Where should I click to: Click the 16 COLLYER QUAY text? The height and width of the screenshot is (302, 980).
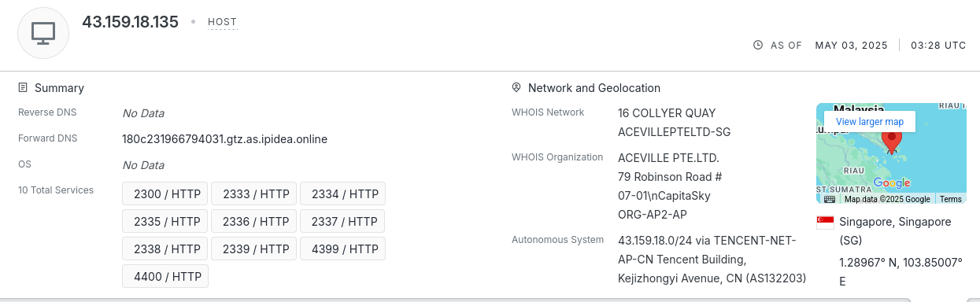667,113
